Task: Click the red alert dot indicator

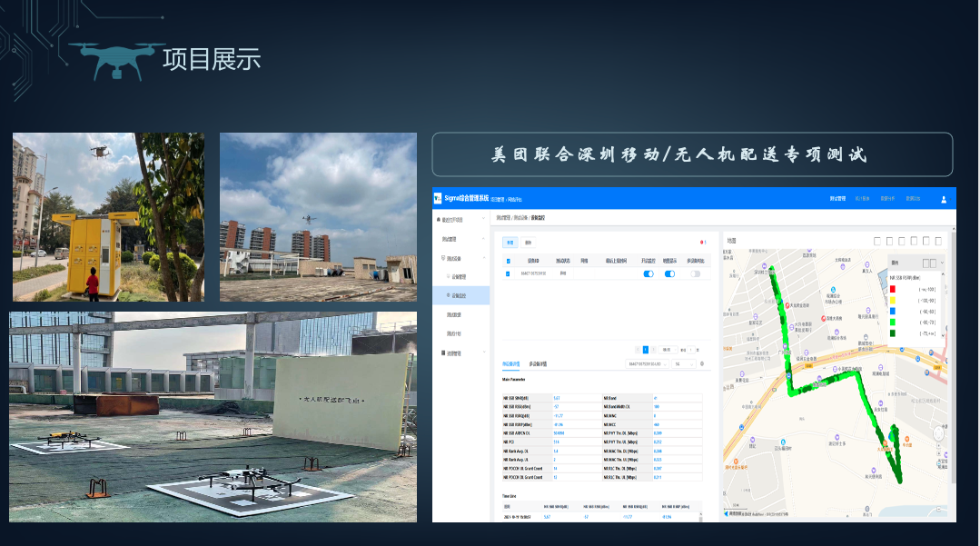Action: pyautogui.click(x=702, y=242)
